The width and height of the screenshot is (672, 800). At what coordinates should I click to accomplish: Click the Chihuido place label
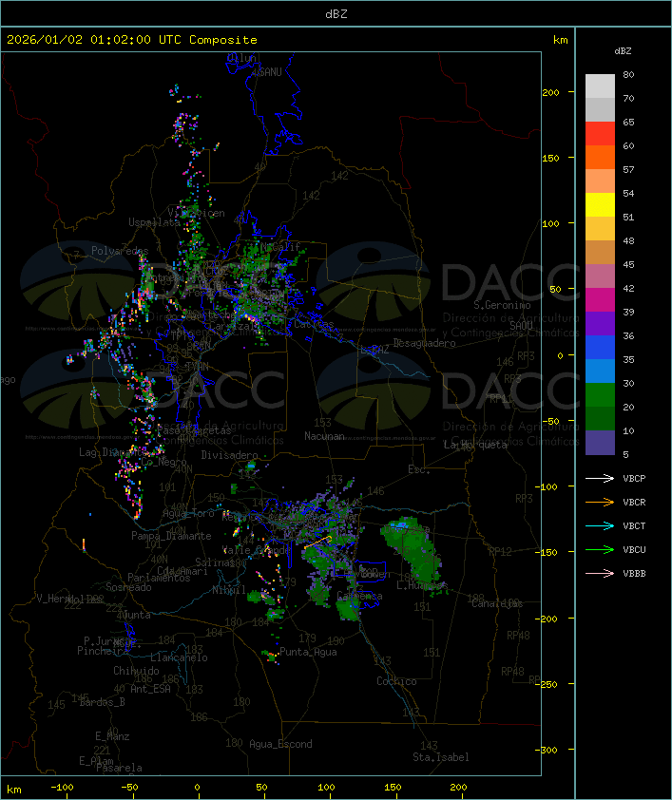pos(136,671)
